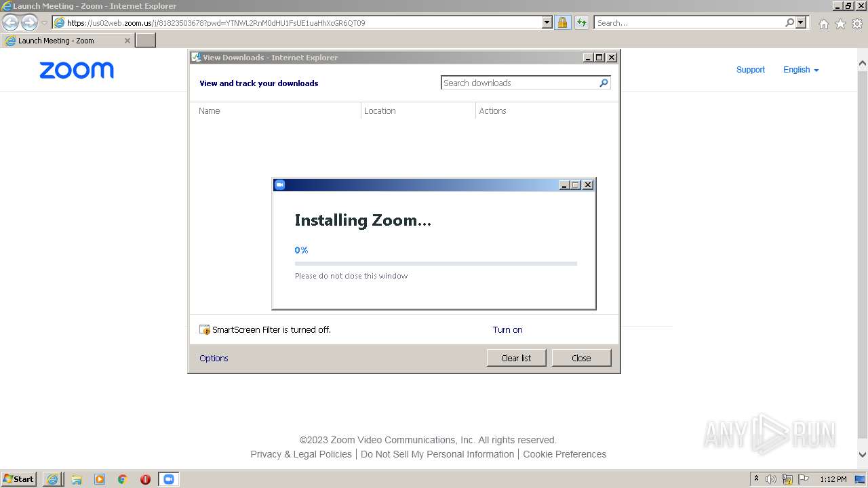The height and width of the screenshot is (488, 868).
Task: Click the page scrollbar down arrow
Action: [x=862, y=455]
